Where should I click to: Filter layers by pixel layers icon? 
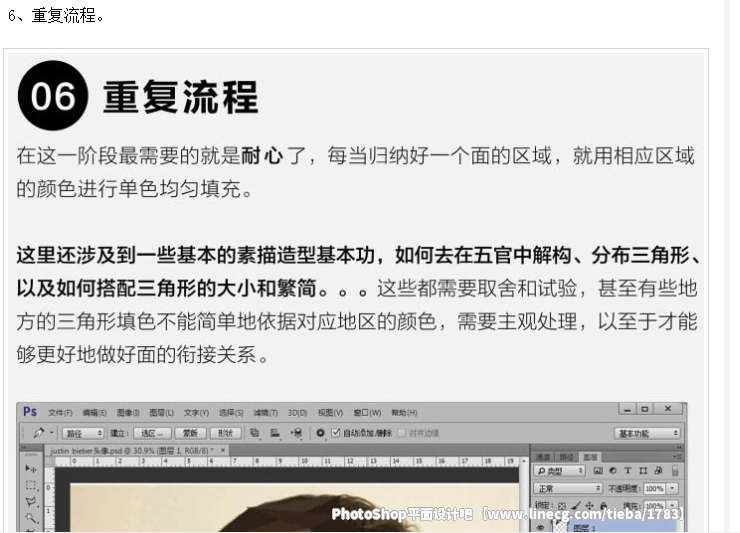coord(597,471)
